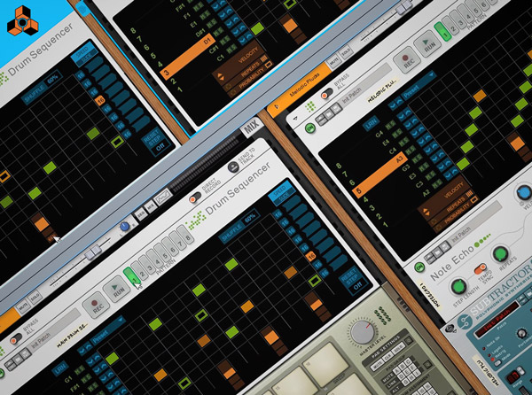Click the Note Echo Step Length knob
Viewport: 532px width, 395px height.
[x=458, y=287]
